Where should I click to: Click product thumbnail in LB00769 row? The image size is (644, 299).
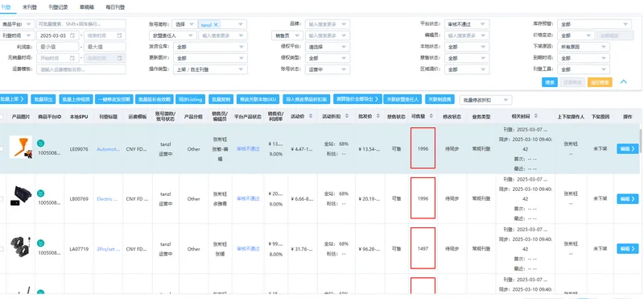pyautogui.click(x=21, y=196)
